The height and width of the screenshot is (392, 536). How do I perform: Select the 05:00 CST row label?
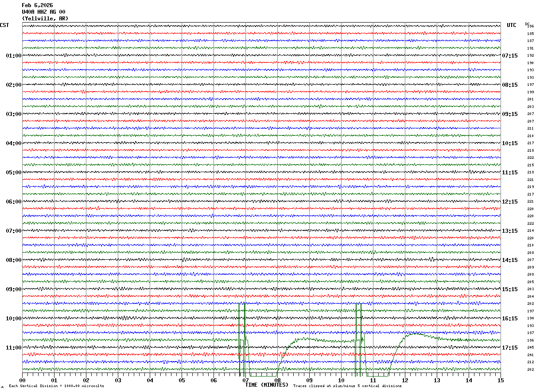[14, 173]
